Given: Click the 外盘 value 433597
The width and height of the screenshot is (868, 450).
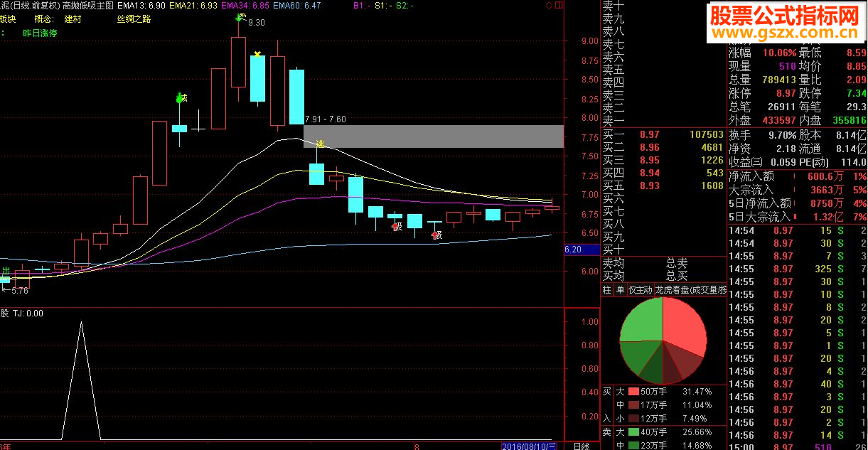Looking at the screenshot, I should [778, 120].
